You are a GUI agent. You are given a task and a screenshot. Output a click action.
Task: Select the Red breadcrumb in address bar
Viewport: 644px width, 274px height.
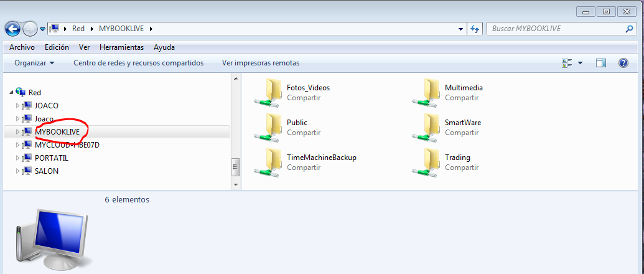point(78,29)
